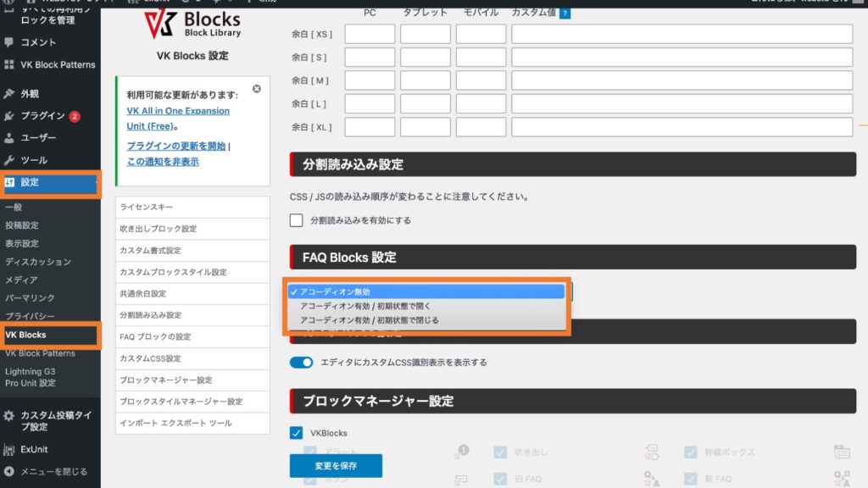Viewport: 868px width, 488px height.
Task: Click the PC input field for 余白 [XS]
Action: pos(370,34)
